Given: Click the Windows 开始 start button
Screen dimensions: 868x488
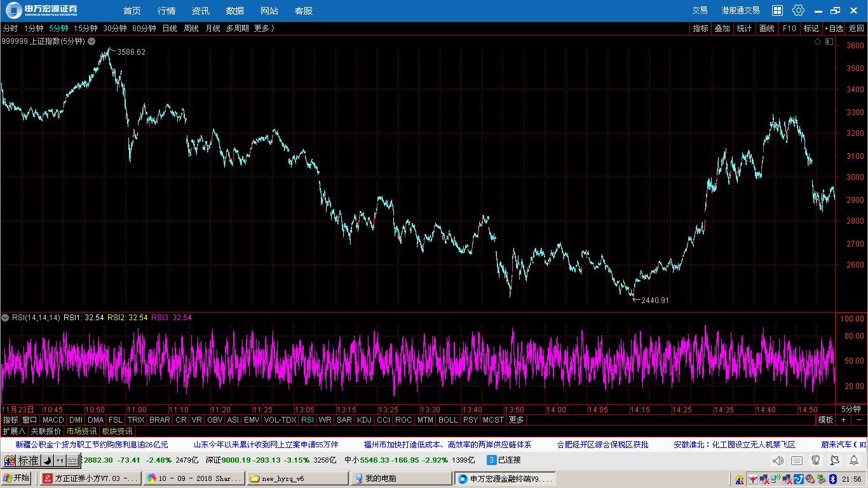Looking at the screenshot, I should [17, 478].
